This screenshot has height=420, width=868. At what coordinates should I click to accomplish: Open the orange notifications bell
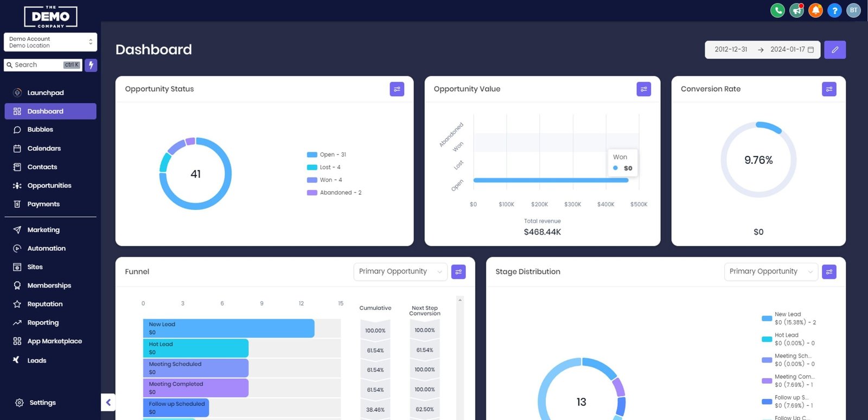[815, 10]
